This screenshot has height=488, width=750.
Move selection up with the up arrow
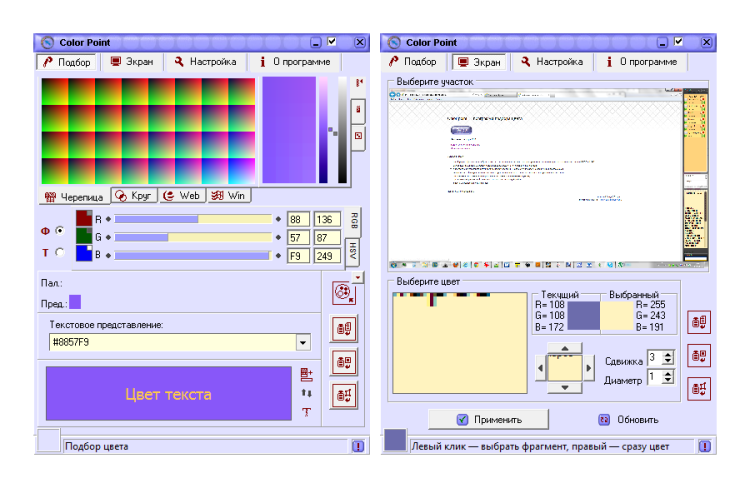pyautogui.click(x=565, y=348)
